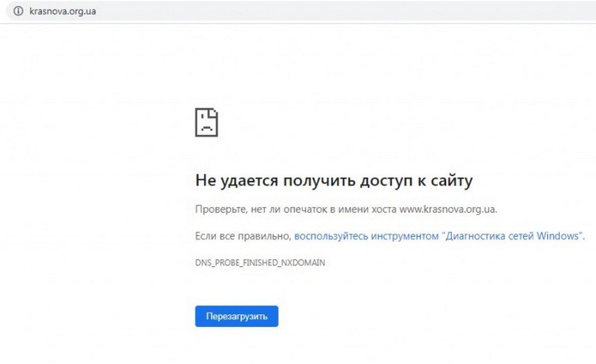
Task: Click the site information icon in address bar
Action: coord(18,11)
